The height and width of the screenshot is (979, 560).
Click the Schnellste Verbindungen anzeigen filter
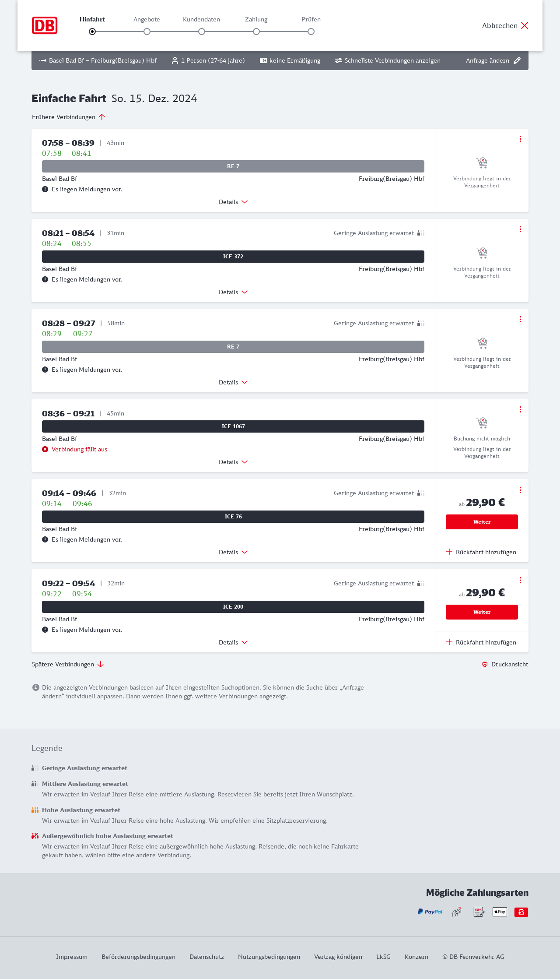(x=388, y=60)
